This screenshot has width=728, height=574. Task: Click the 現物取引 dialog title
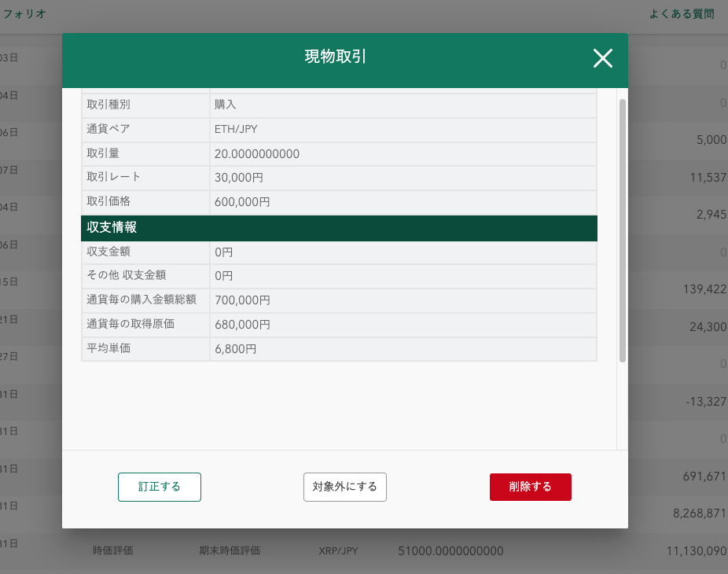[x=335, y=57]
